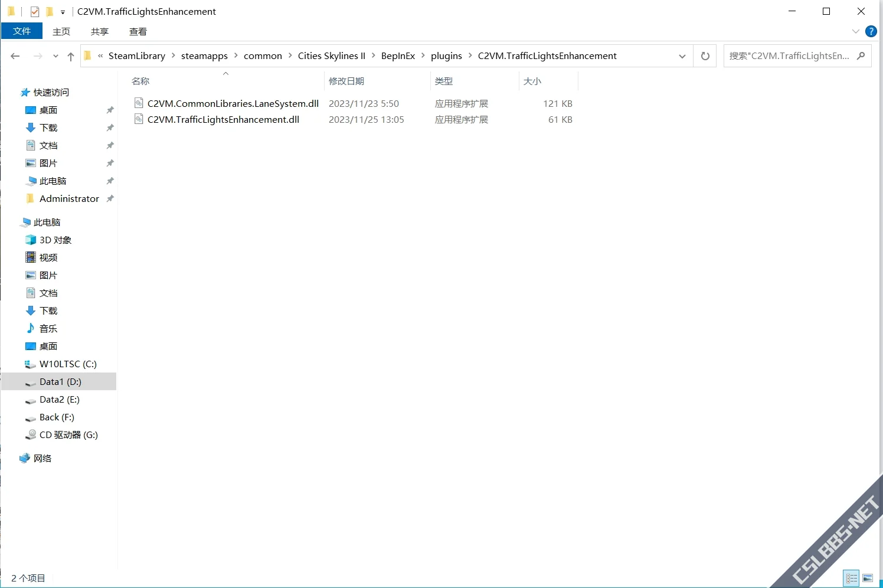The width and height of the screenshot is (883, 588).
Task: Sort by the 修改日期 column header
Action: click(346, 81)
